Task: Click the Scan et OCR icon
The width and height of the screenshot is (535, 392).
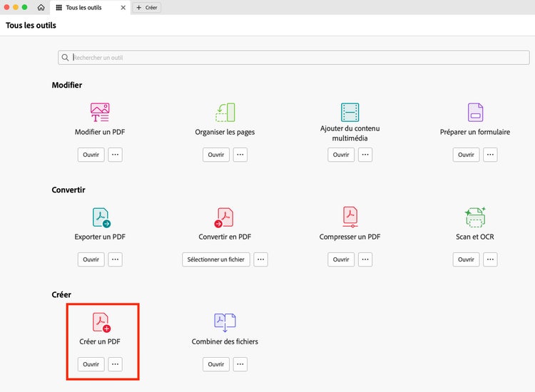Action: [x=475, y=217]
